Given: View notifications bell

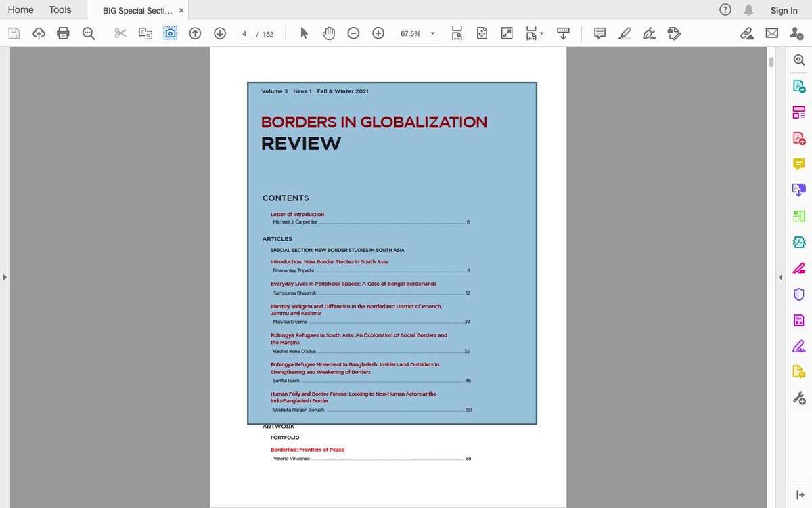Looking at the screenshot, I should 748,9.
